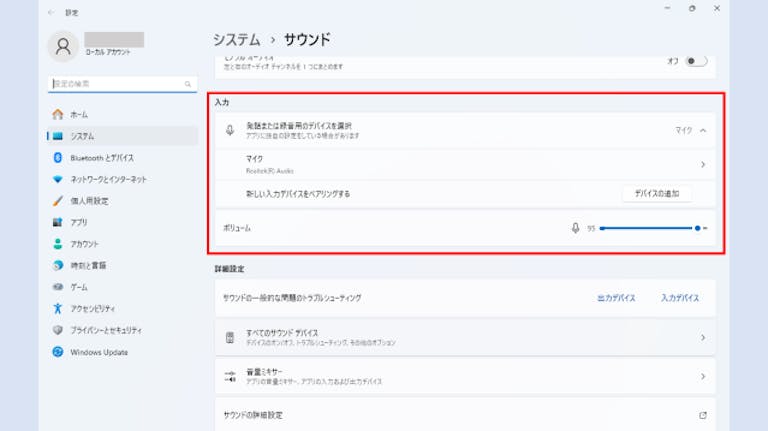Toggle the mono audio switch (オフ)
Image resolution: width=768 pixels, height=431 pixels.
tap(696, 61)
